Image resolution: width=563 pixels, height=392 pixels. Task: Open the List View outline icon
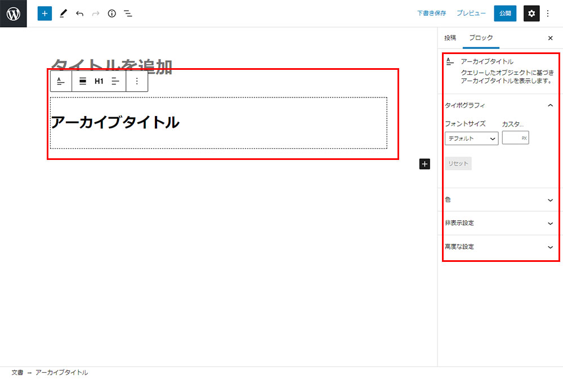[x=128, y=14]
